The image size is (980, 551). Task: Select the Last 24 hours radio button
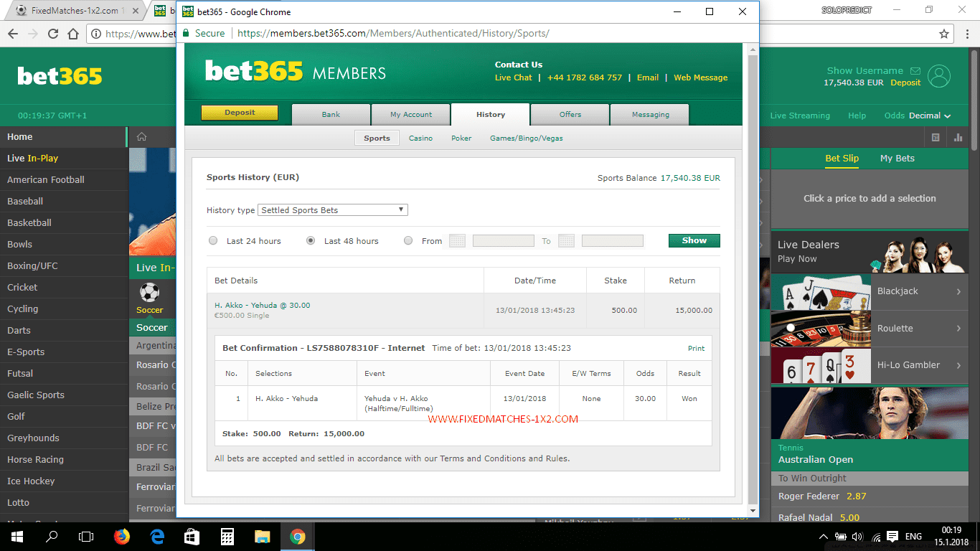coord(213,241)
